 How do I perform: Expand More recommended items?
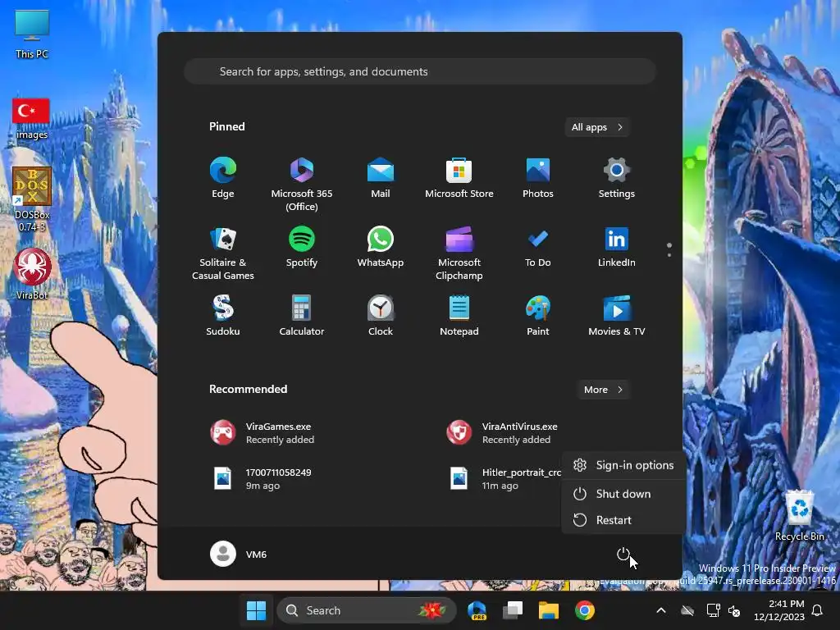603,390
